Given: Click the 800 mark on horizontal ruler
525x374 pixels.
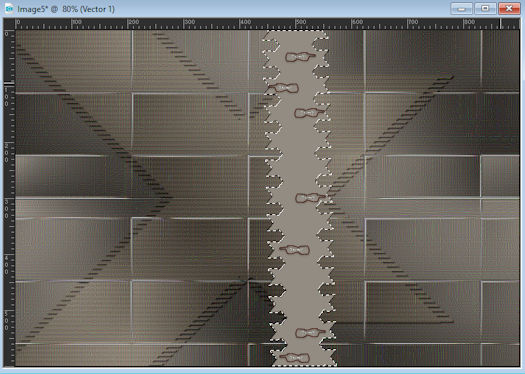Looking at the screenshot, I should tap(469, 22).
